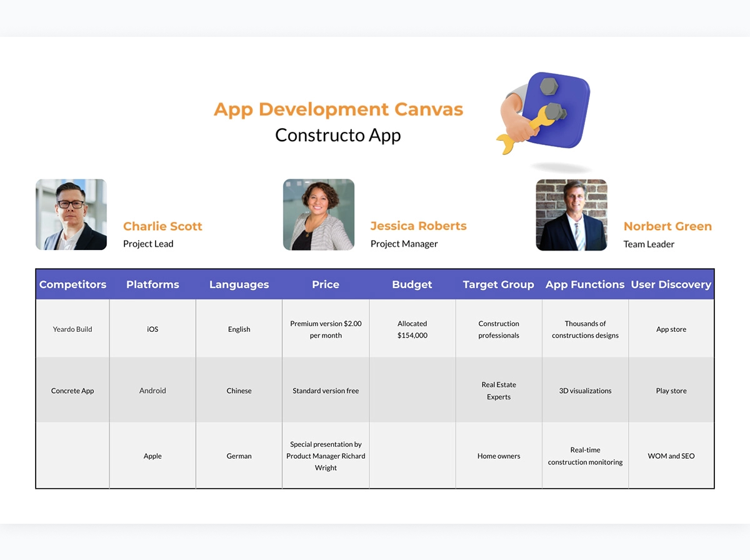
Task: Click the Project Manager role label
Action: point(404,244)
